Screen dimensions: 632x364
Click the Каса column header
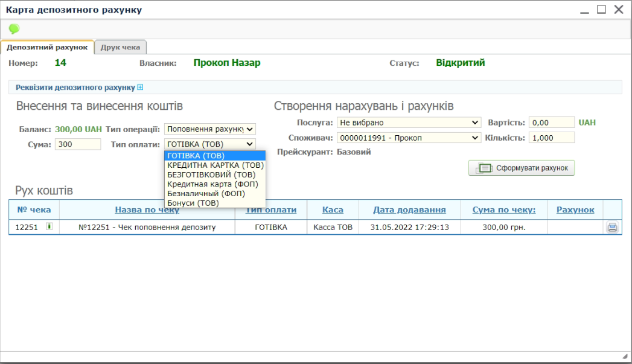pos(333,210)
